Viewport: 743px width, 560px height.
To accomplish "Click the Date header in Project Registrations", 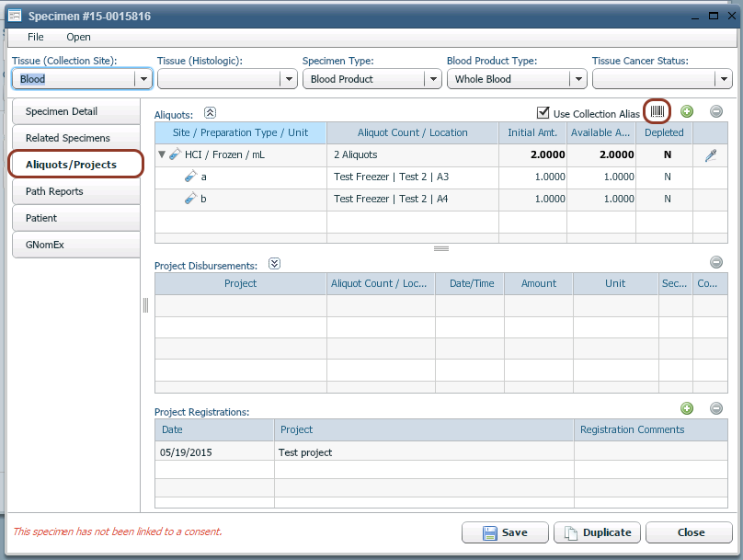I will click(214, 429).
